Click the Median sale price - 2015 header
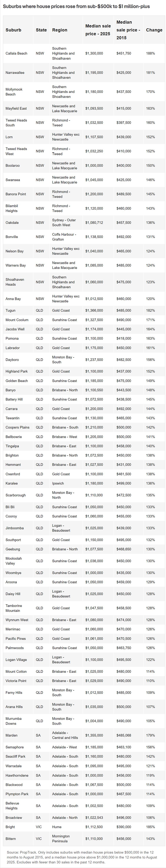The width and height of the screenshot is (166, 868). coord(128,30)
